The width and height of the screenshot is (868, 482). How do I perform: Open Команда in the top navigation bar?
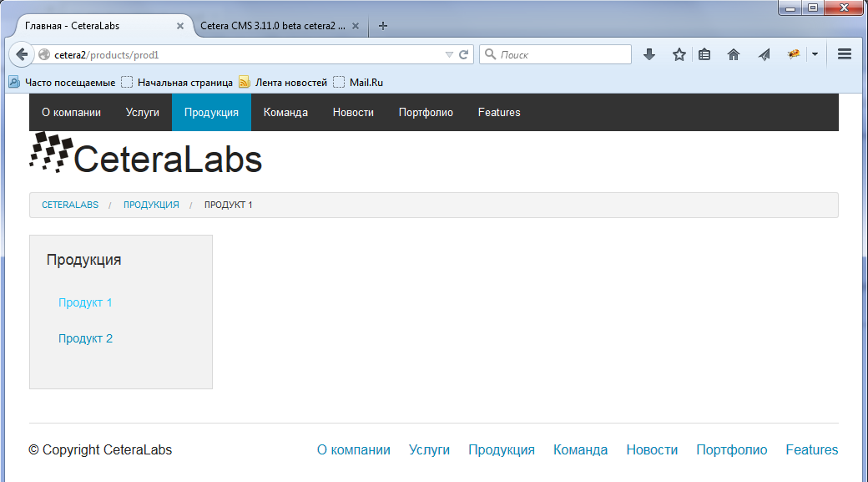point(285,113)
